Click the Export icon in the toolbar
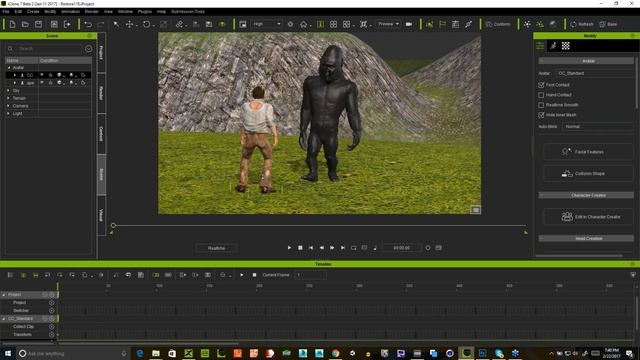 pos(67,24)
